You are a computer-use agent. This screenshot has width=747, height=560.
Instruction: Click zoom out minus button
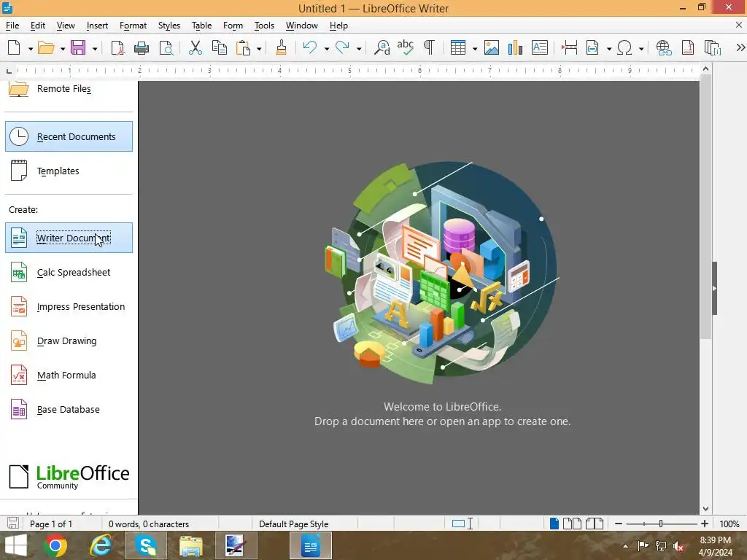tap(619, 524)
